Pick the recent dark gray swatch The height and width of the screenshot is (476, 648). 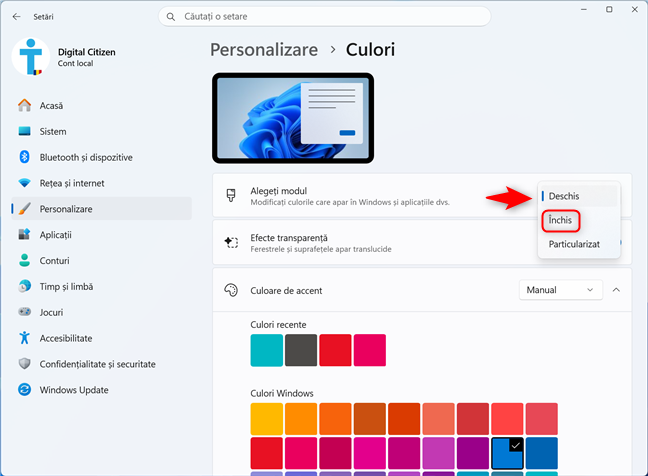pos(301,350)
